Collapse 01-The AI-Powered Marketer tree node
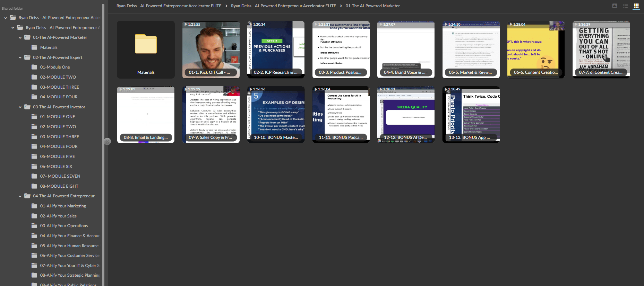This screenshot has height=286, width=644. point(20,37)
